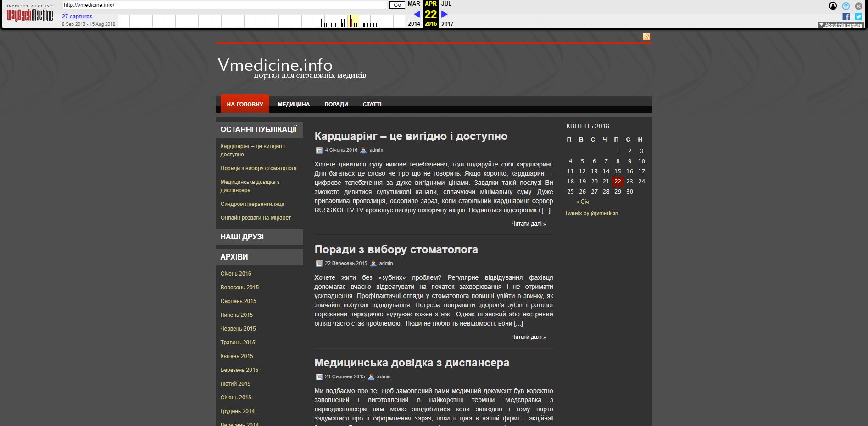Click the user account icon in toolbar
868x426 pixels.
click(833, 6)
